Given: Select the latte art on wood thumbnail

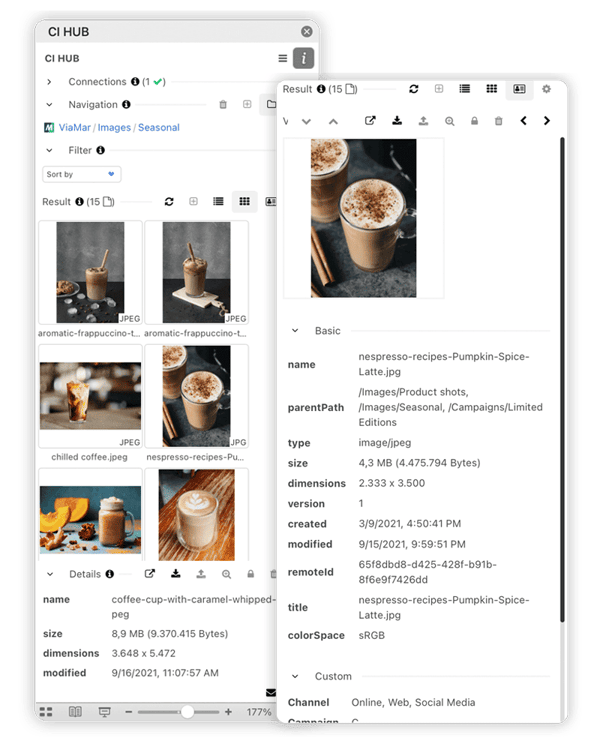Looking at the screenshot, I should coord(196,515).
